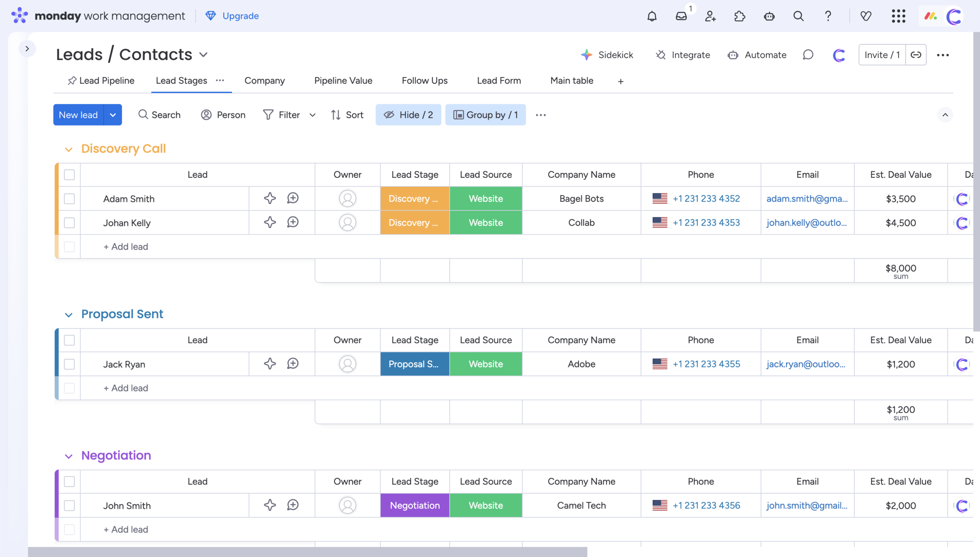This screenshot has height=557, width=980.
Task: Click Jack Ryan's Proposal Sent status label
Action: tap(415, 364)
